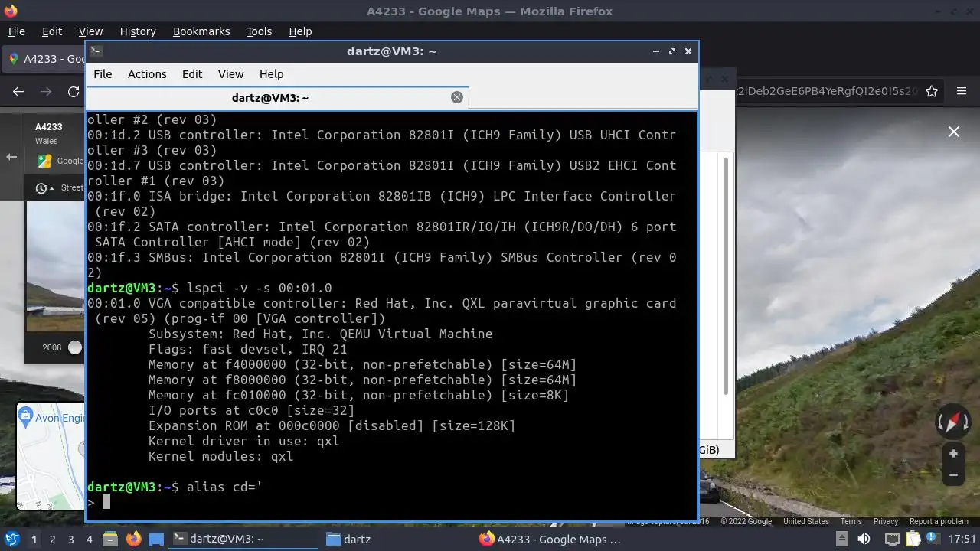Open the volume control tray icon
Screen dimensions: 980x551
[864, 540]
